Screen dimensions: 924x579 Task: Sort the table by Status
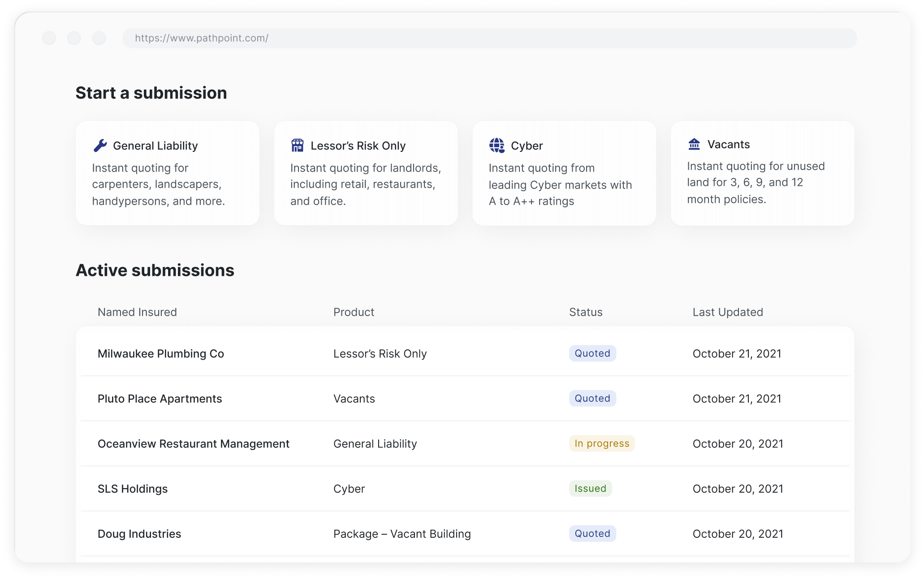pos(585,312)
